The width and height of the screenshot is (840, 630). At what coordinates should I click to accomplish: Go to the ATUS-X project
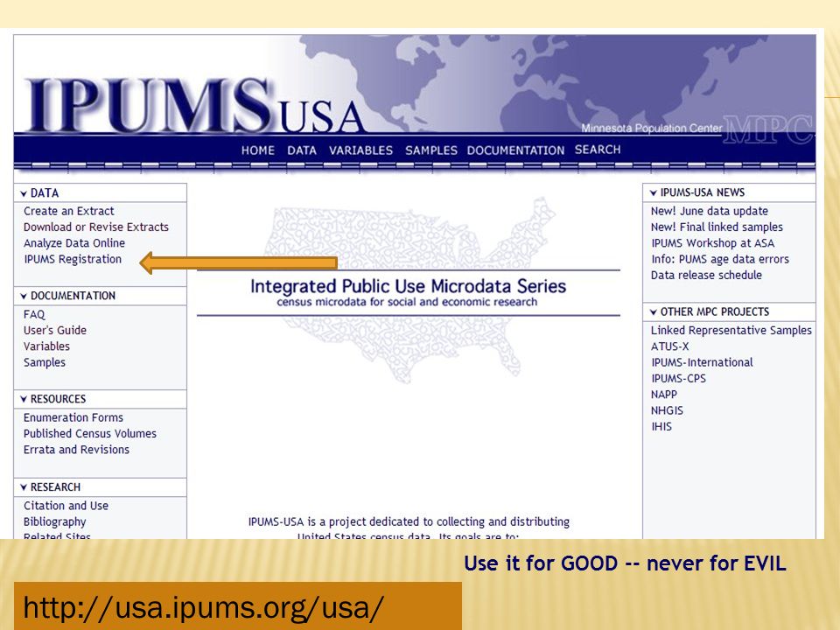[669, 346]
